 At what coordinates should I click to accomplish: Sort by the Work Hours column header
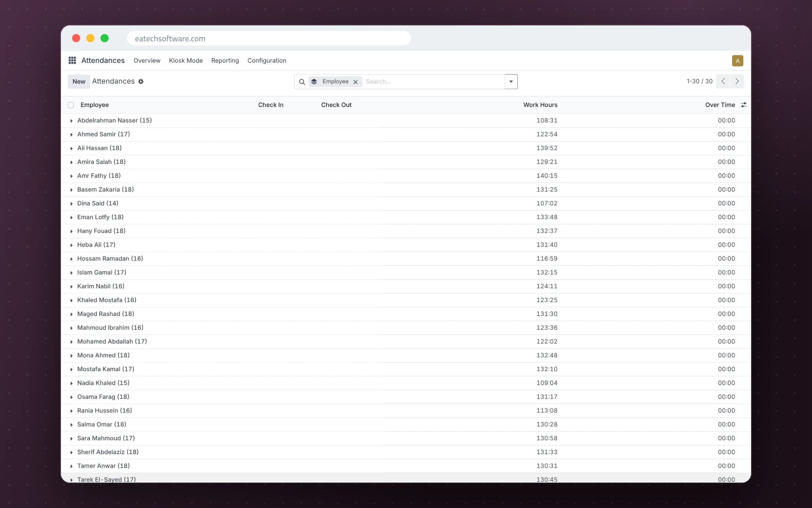[540, 105]
